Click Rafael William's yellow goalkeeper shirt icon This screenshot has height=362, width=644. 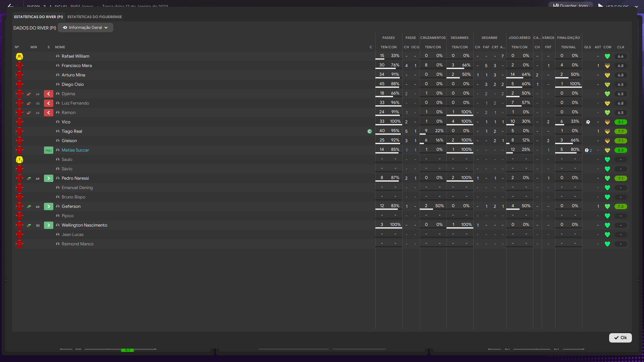pyautogui.click(x=19, y=56)
